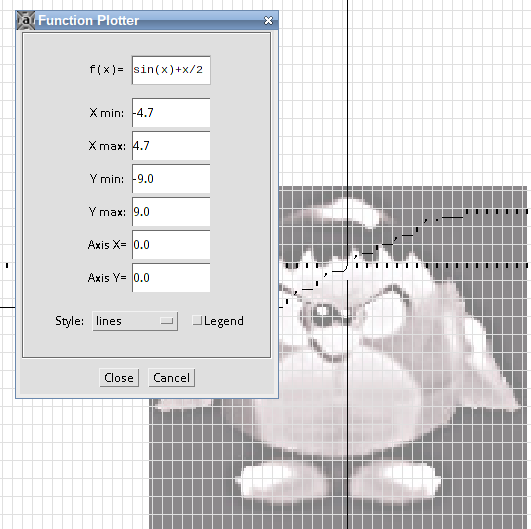Click the creature image on the grid canvas
531x529 pixels.
pos(339,357)
